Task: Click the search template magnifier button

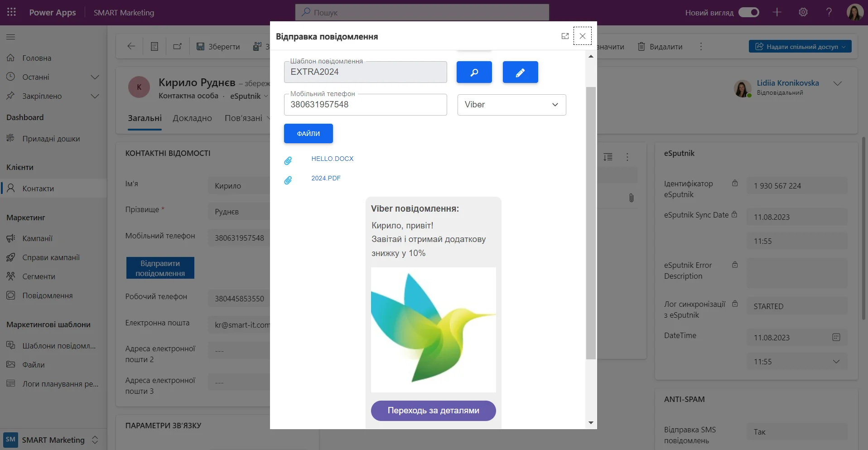Action: 474,72
